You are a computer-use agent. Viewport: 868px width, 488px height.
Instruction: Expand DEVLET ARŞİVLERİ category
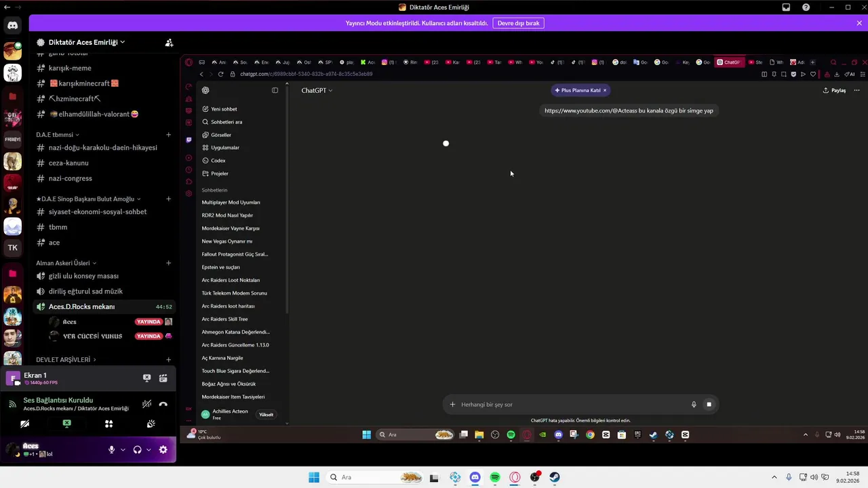[x=66, y=359]
